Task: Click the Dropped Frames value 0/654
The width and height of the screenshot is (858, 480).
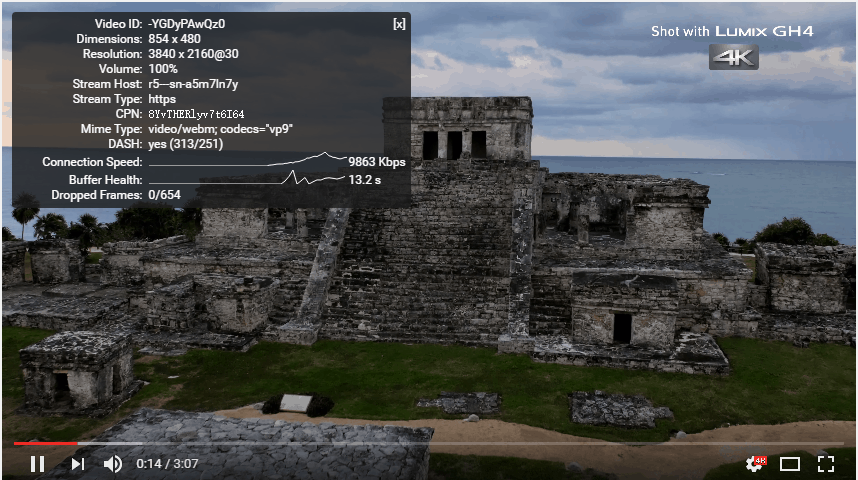Action: pos(164,195)
